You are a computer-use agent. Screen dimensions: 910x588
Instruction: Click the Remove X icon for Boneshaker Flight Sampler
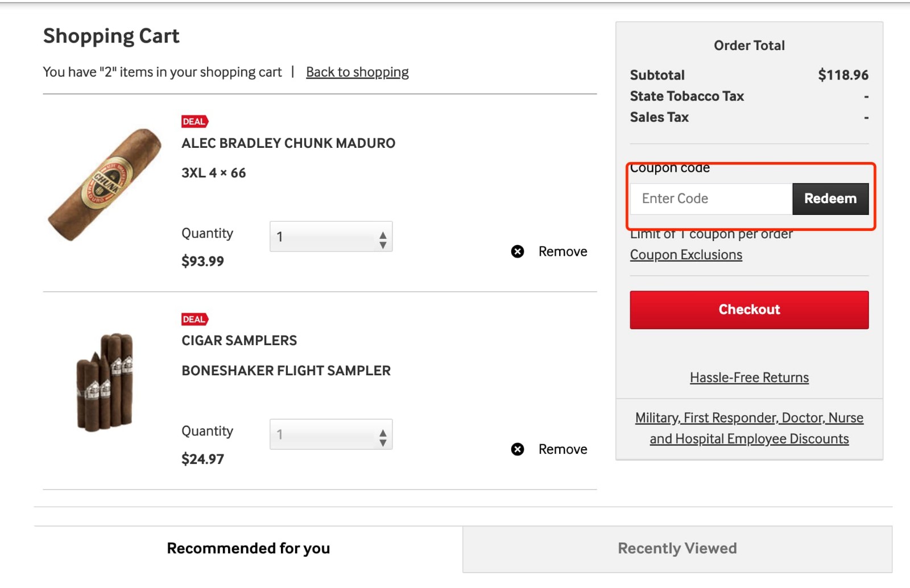click(x=518, y=449)
